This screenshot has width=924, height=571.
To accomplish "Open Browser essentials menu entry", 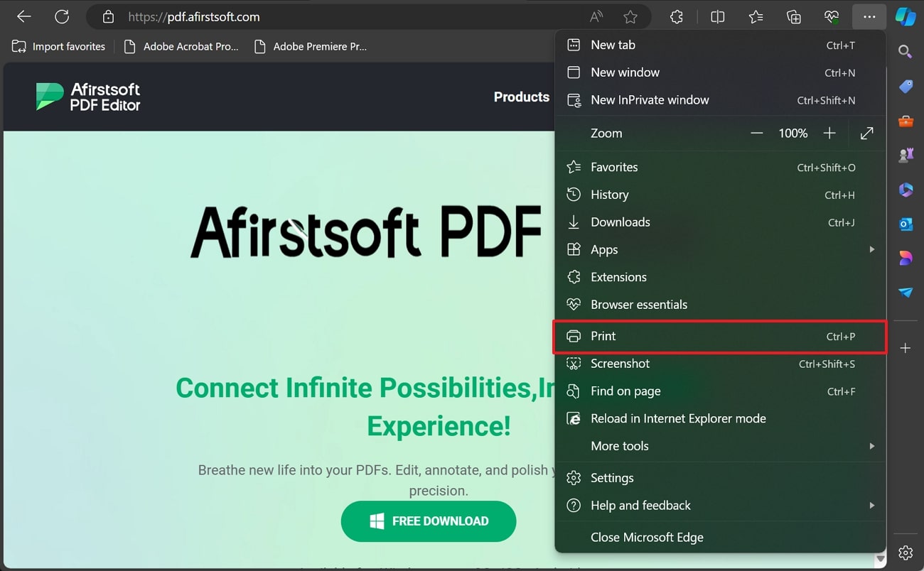I will point(720,305).
